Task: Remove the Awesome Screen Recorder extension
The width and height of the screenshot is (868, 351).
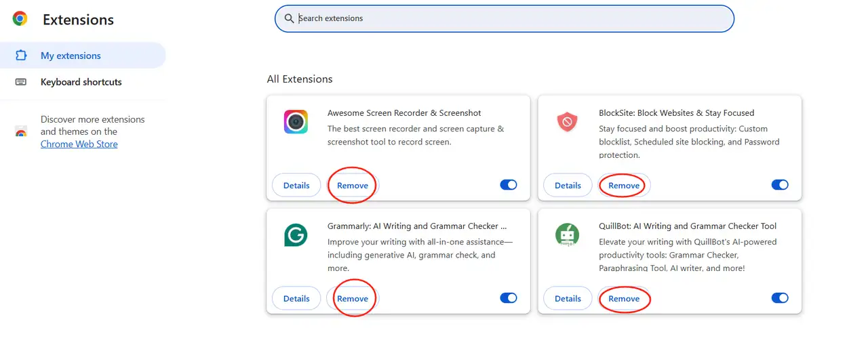Action: click(353, 185)
